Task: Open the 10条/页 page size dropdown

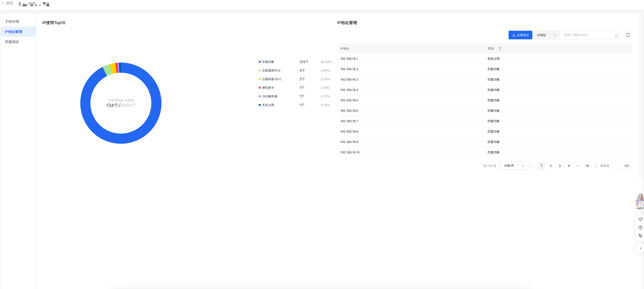Action: coord(514,166)
